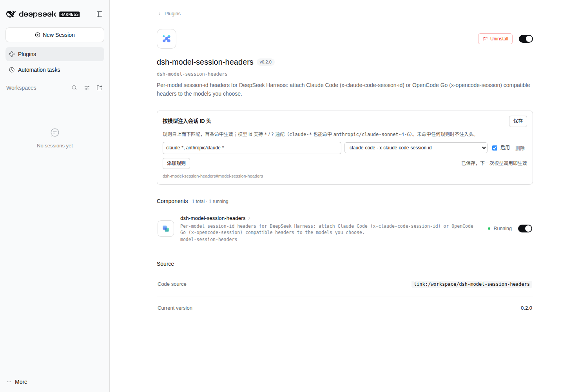The image size is (580, 392).
Task: Delete the rule via 删除
Action: 520,148
